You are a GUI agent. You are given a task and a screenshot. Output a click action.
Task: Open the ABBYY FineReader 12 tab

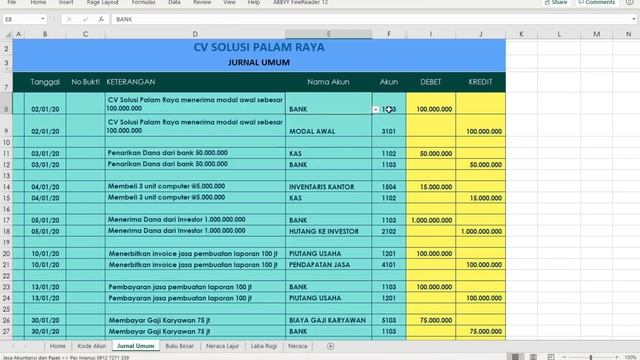pos(300,2)
